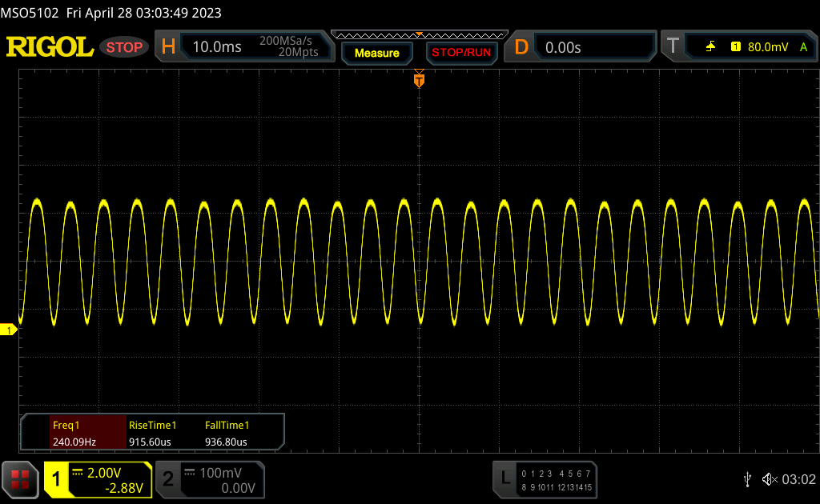This screenshot has height=504, width=820.
Task: Click the digital channels 0-15 indicator
Action: click(x=557, y=481)
